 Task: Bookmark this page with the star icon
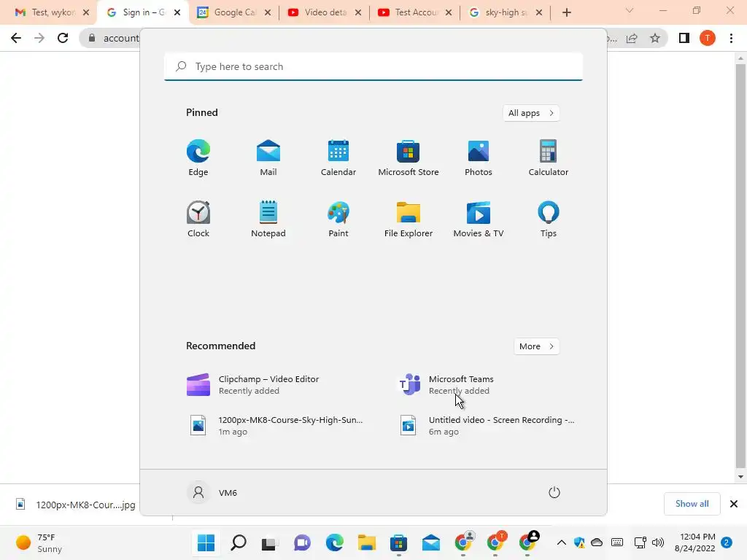(x=655, y=38)
